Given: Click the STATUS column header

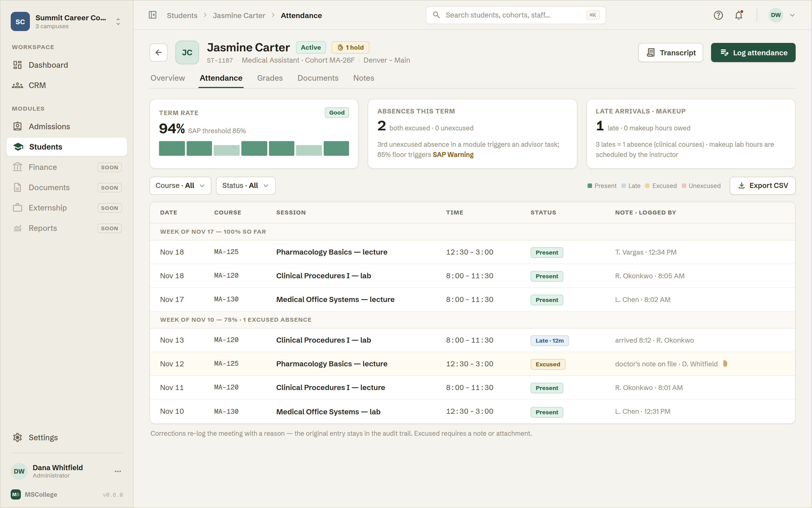Looking at the screenshot, I should [543, 212].
